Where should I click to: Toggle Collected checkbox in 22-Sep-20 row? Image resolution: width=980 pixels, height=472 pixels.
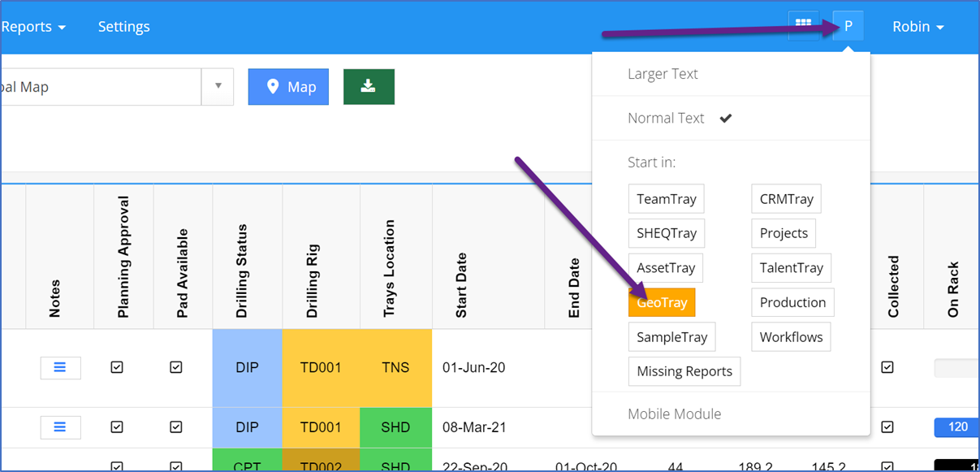(x=887, y=466)
